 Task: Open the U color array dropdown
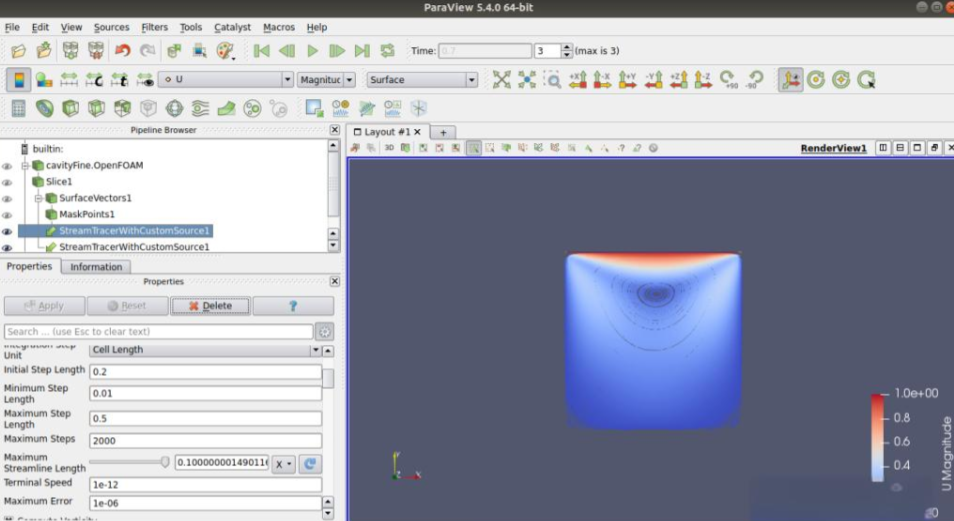225,80
